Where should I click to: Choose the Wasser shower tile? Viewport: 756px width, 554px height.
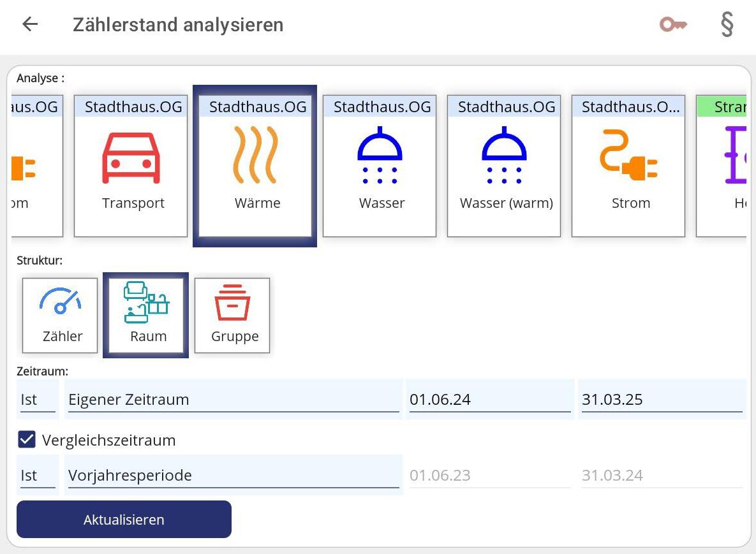[x=380, y=166]
